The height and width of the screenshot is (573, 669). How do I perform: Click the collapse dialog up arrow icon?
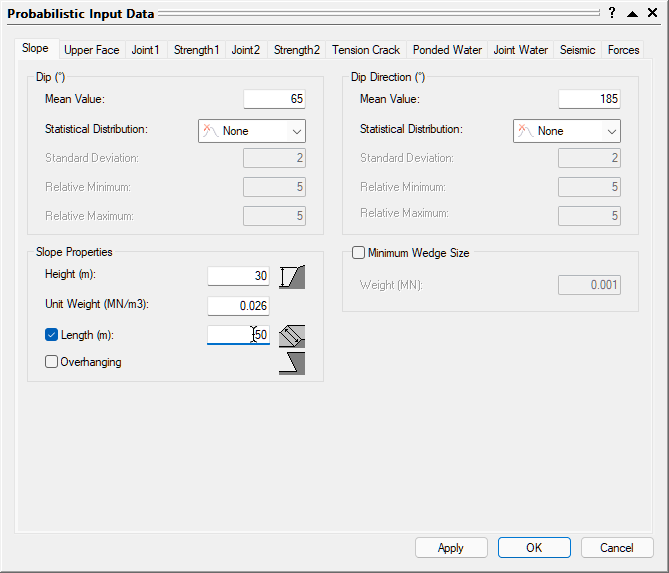632,13
